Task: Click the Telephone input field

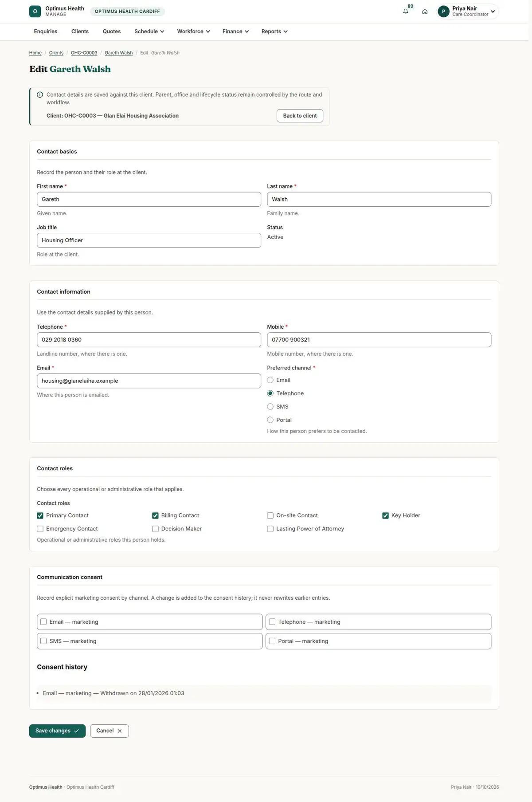Action: click(149, 340)
